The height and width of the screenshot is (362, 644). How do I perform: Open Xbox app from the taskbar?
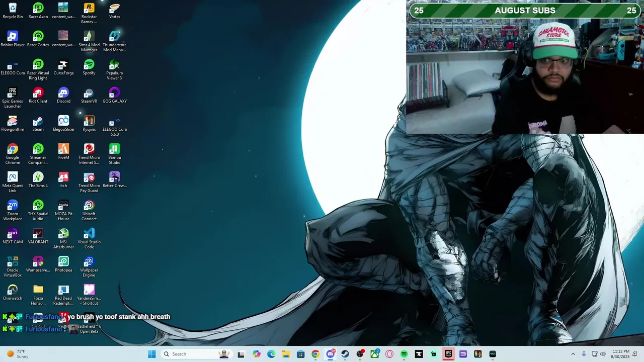(375, 354)
